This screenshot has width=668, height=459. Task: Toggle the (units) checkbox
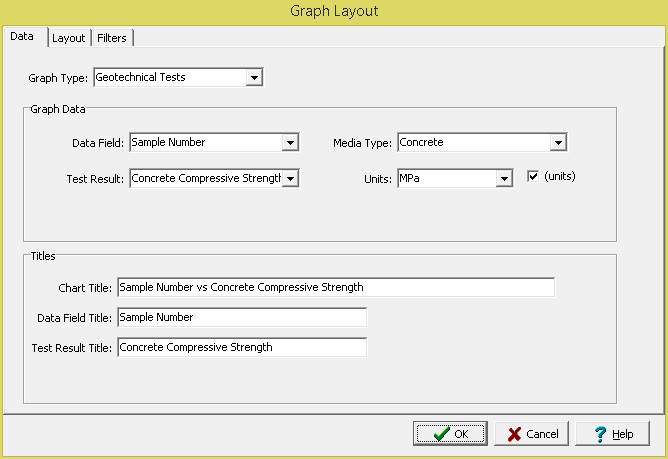533,177
